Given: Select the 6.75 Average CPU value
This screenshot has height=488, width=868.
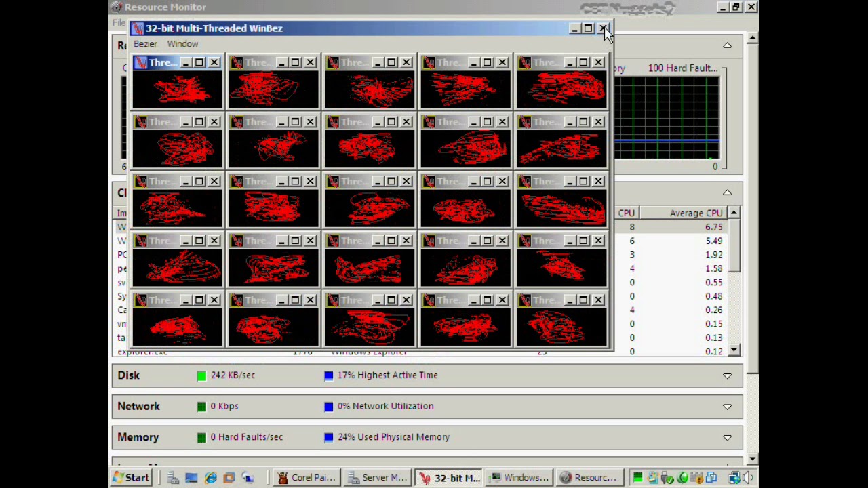Looking at the screenshot, I should pyautogui.click(x=713, y=227).
